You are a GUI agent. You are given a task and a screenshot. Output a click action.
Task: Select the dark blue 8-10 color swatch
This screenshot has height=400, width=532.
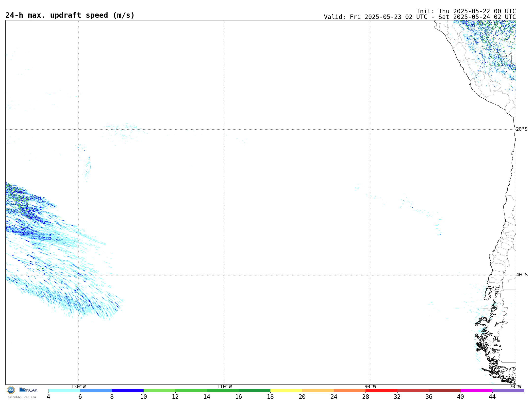click(x=128, y=391)
